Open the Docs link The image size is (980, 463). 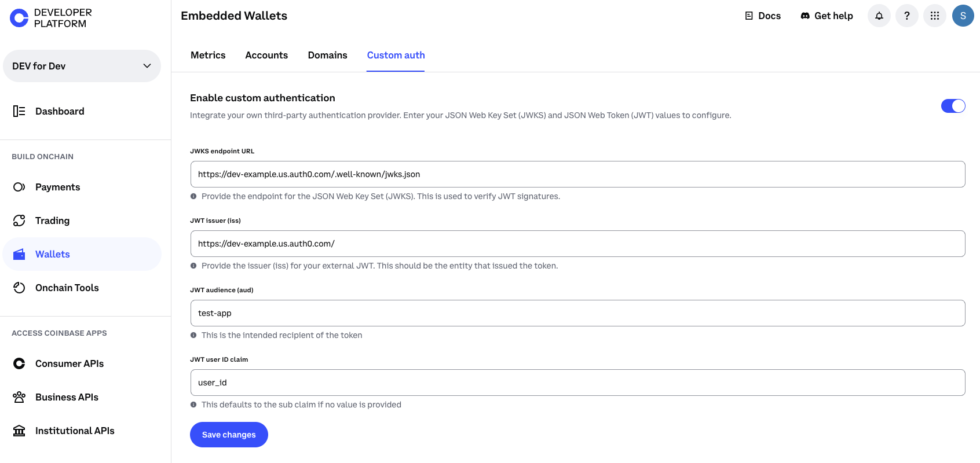coord(762,16)
